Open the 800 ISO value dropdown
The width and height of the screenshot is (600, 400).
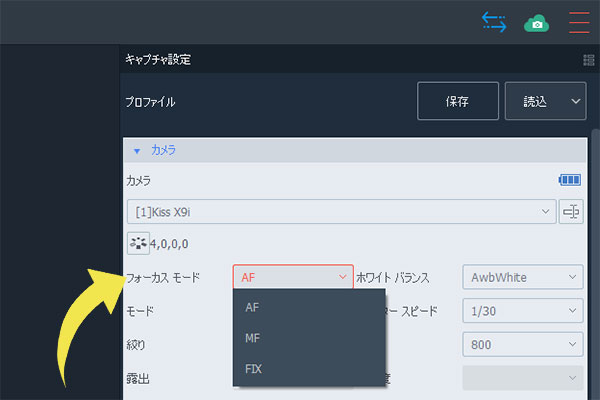(521, 345)
